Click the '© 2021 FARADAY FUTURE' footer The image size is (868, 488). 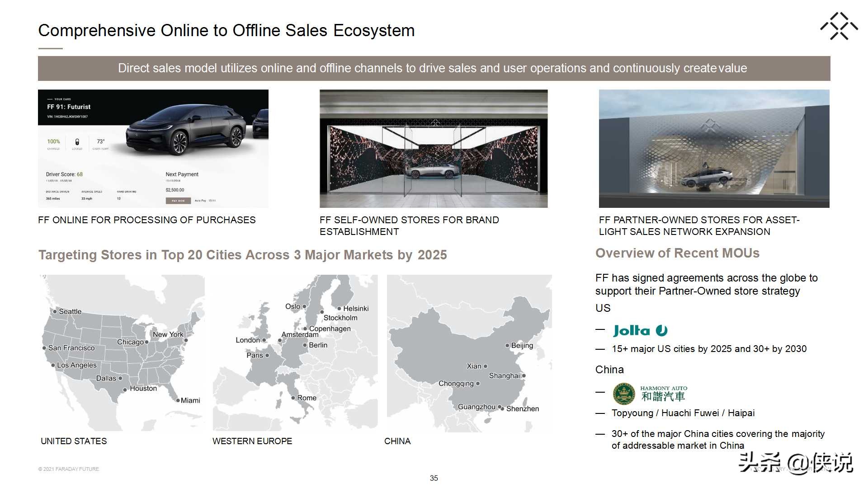pos(69,469)
